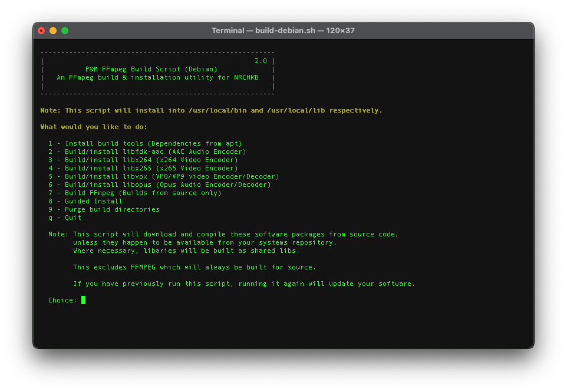Click line 'Where necessary, libaries will be built'
This screenshot has height=392, width=567.
186,251
